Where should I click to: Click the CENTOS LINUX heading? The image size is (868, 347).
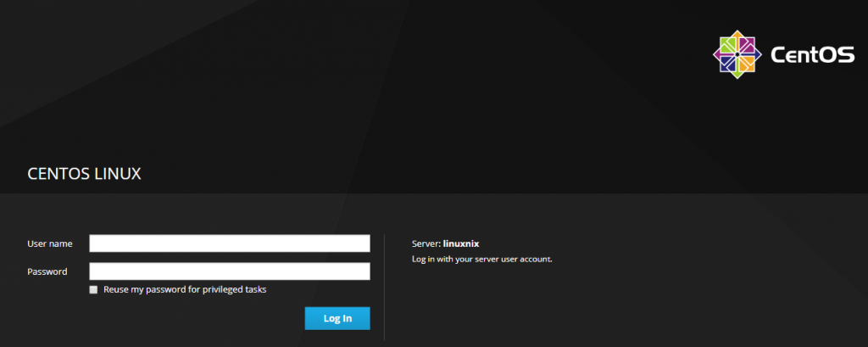tap(84, 174)
